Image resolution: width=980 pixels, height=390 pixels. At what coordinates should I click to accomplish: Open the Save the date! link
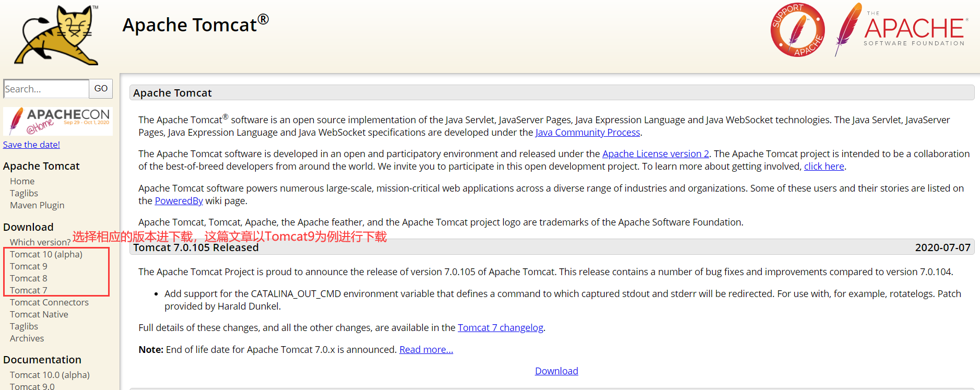[x=31, y=145]
